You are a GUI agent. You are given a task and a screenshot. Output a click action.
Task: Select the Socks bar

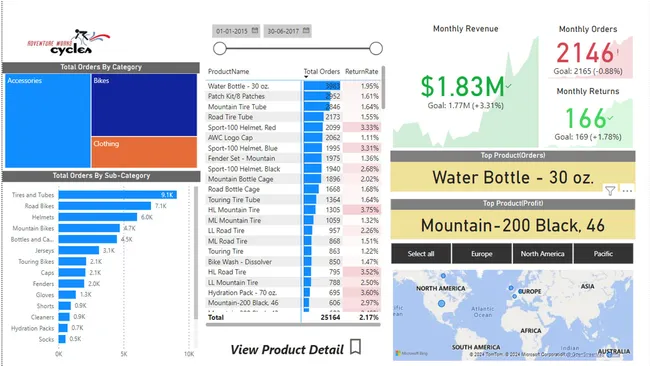pos(62,339)
